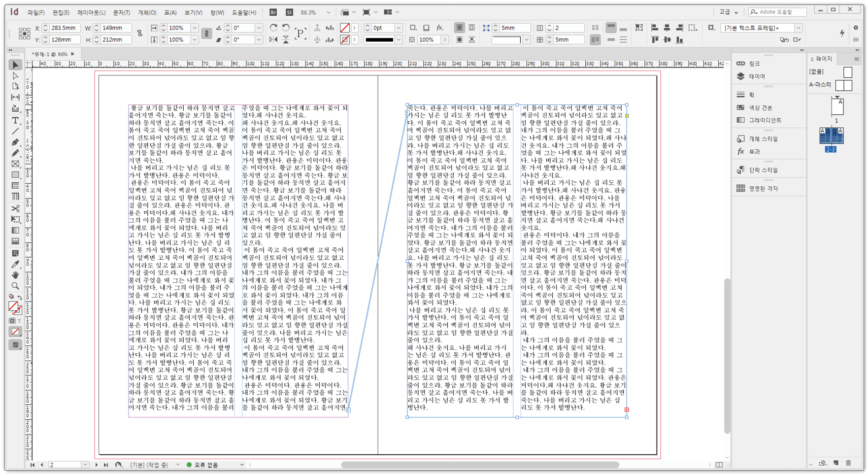Select the Pencil tool
This screenshot has width=868, height=475.
[x=15, y=153]
